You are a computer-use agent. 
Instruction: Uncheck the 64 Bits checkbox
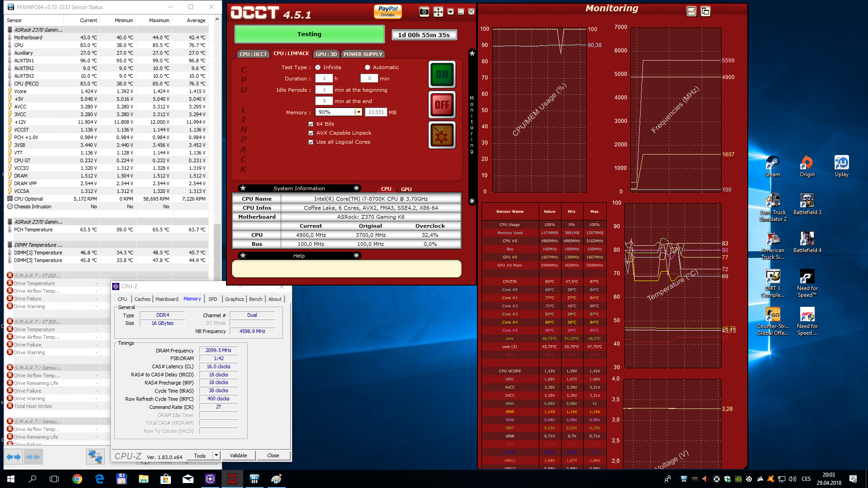(311, 124)
